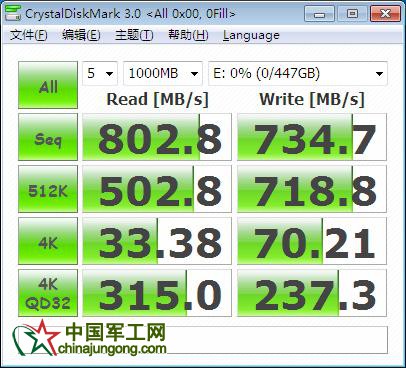Viewport: 406px width, 368px height.
Task: Open the test count dropdown showing 5
Action: (100, 73)
